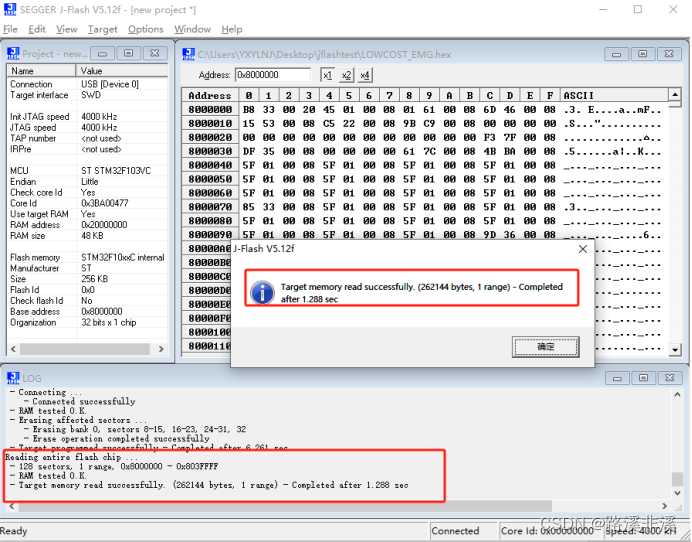Click the J-Flash icon in hex file window title

188,54
